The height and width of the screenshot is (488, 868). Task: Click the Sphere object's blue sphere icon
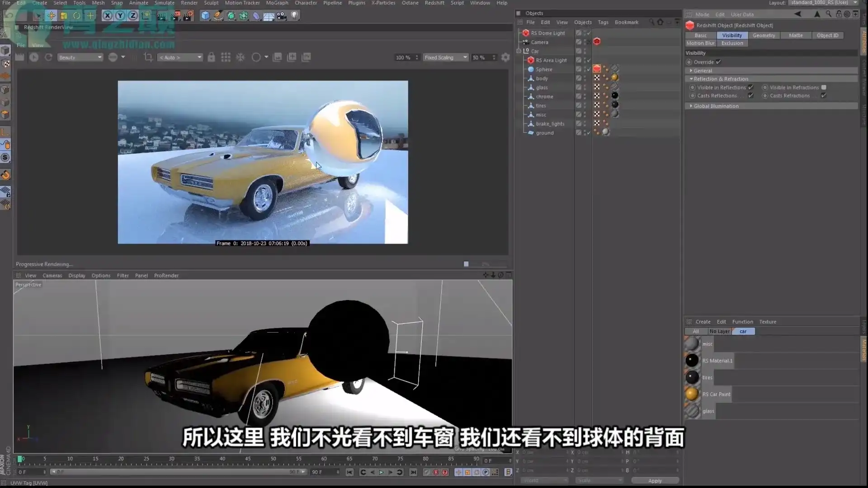(x=531, y=69)
